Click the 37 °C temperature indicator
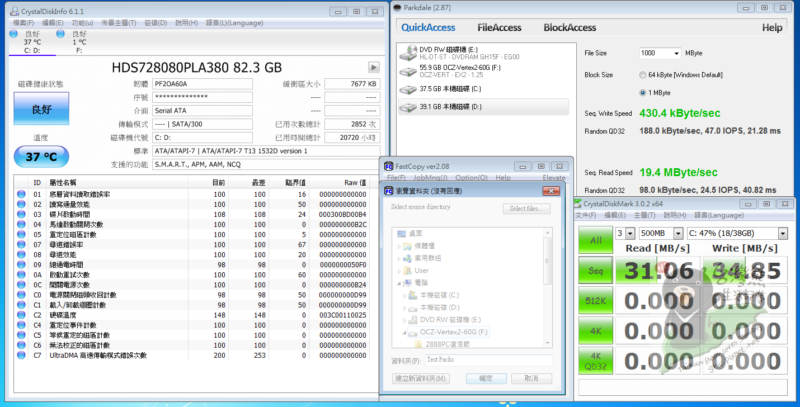This screenshot has height=407, width=800. pyautogui.click(x=41, y=157)
